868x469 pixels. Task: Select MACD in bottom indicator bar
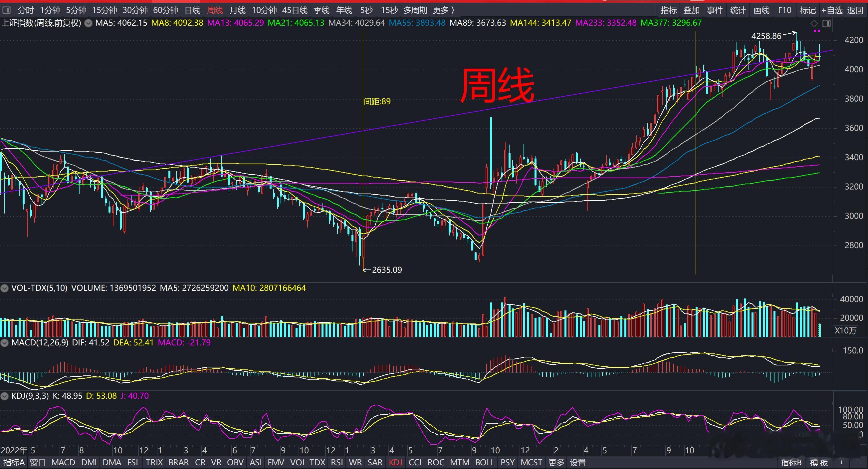click(63, 463)
